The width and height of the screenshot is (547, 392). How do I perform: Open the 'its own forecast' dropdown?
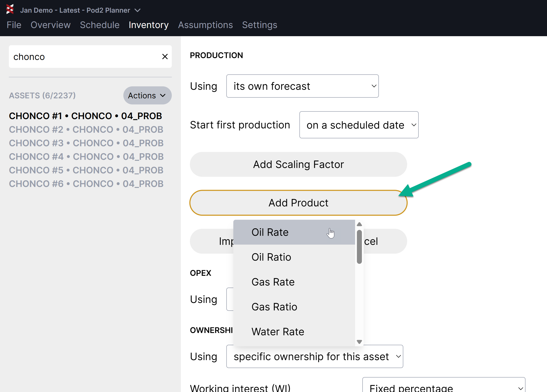point(302,86)
